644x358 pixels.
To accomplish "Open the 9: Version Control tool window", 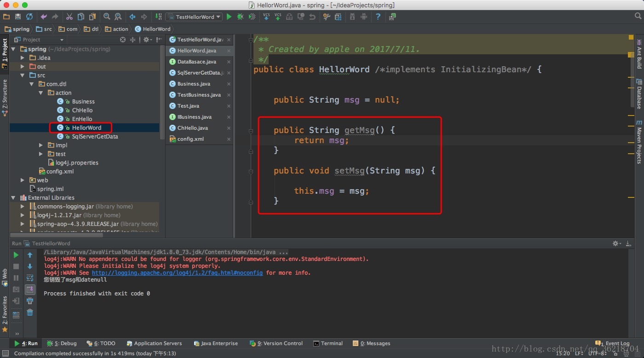I will (276, 343).
